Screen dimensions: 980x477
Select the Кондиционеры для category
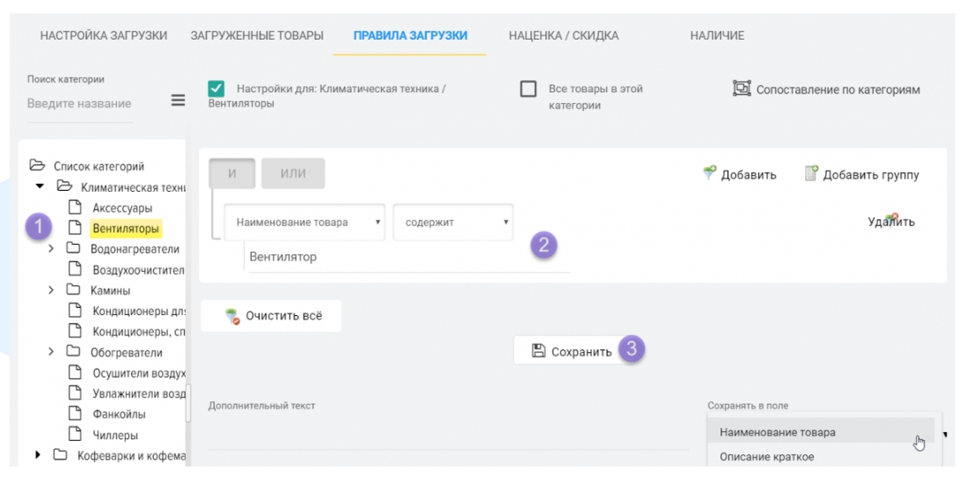(x=139, y=312)
